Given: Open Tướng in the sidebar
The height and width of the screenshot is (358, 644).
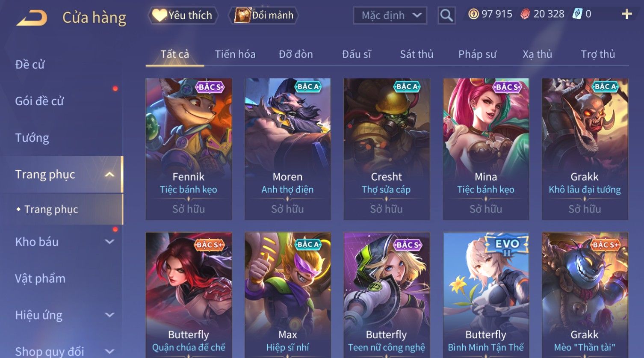Looking at the screenshot, I should click(32, 138).
